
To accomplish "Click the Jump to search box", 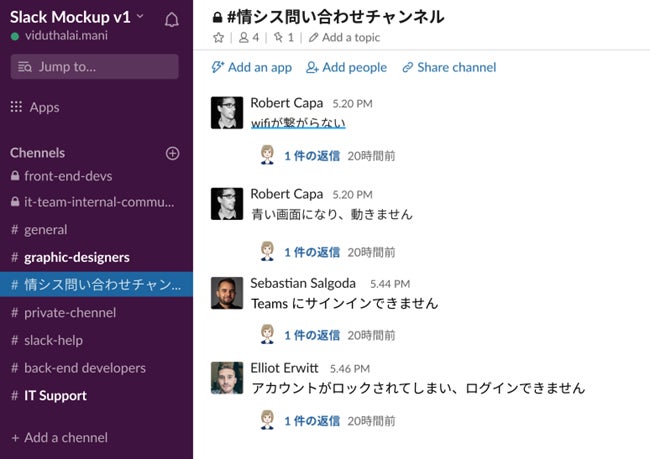I will pos(94,67).
